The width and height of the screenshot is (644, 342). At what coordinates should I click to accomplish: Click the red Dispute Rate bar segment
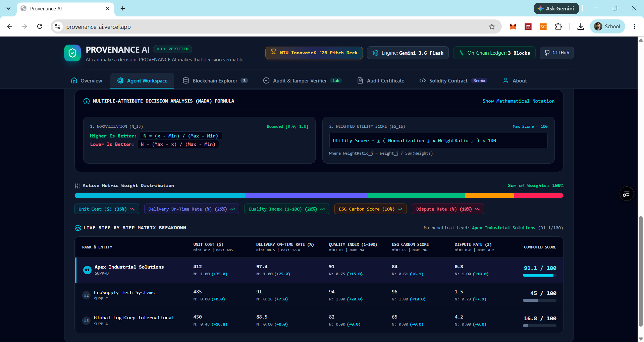coord(539,195)
